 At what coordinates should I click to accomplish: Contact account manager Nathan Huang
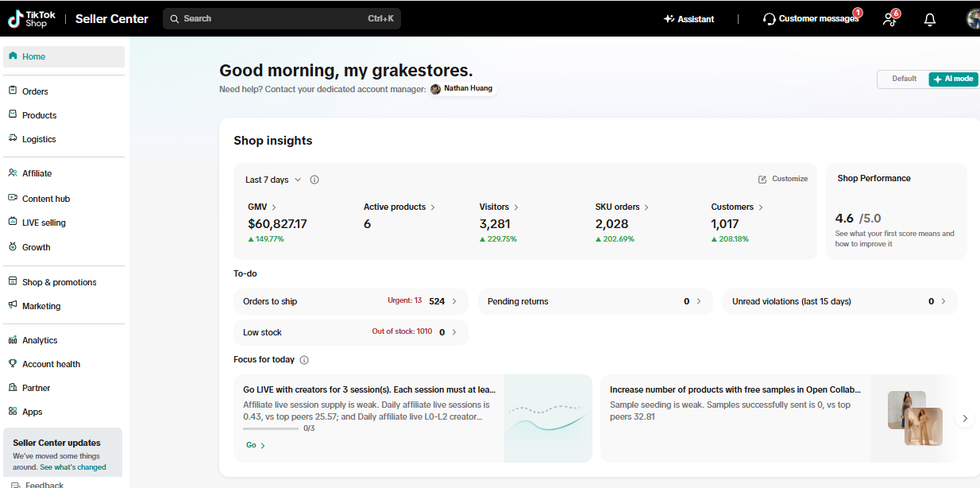(462, 89)
